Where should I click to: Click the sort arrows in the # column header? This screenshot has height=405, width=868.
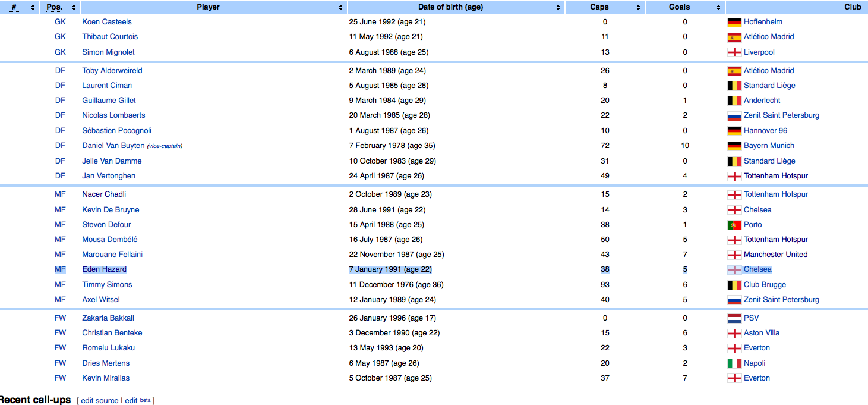coord(33,8)
